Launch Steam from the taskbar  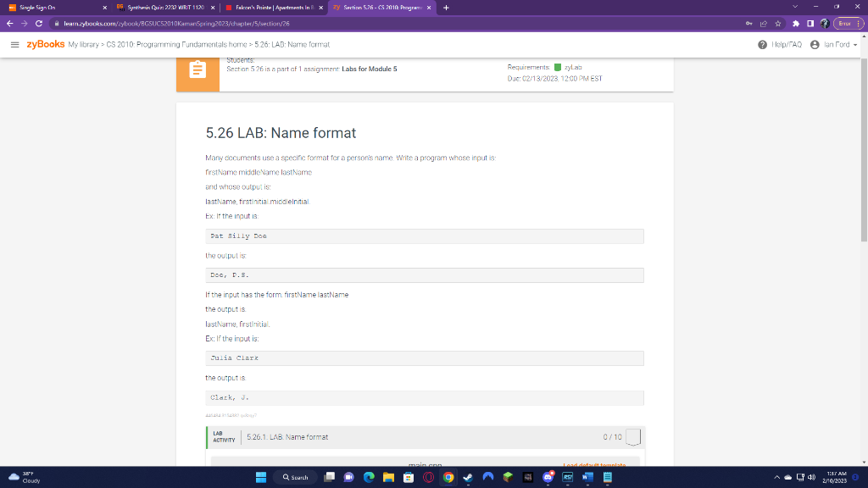(469, 476)
